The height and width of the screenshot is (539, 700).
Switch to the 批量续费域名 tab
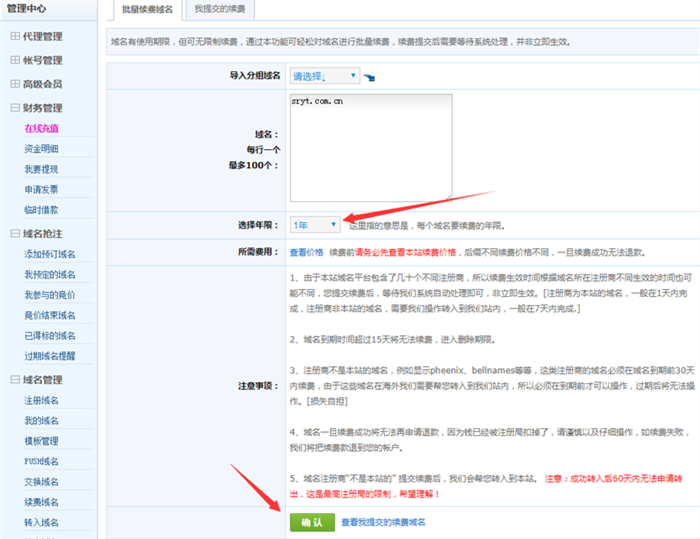[x=146, y=10]
